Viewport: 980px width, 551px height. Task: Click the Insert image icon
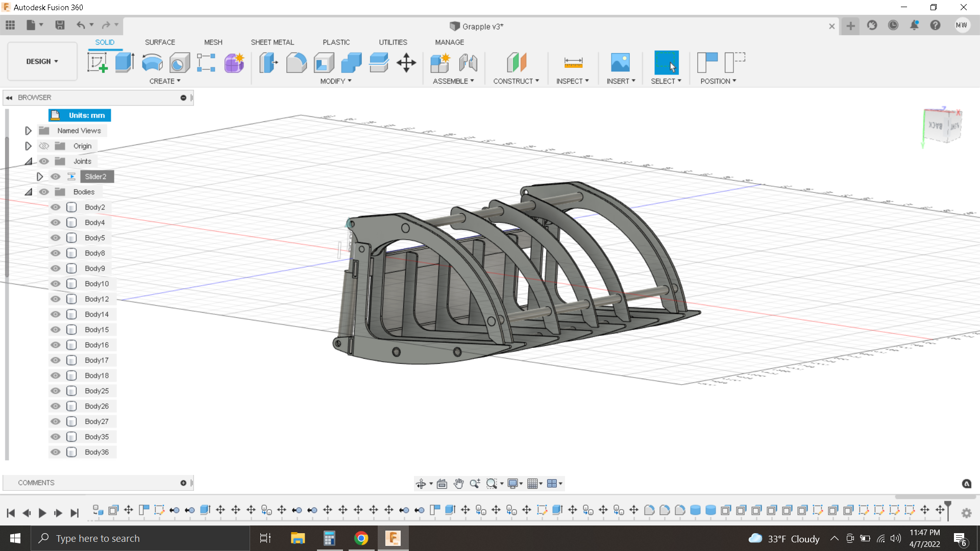point(620,63)
